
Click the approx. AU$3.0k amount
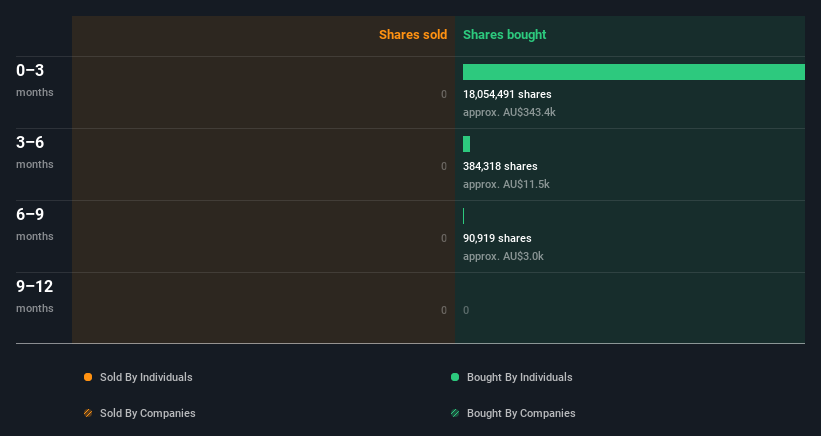pos(503,256)
